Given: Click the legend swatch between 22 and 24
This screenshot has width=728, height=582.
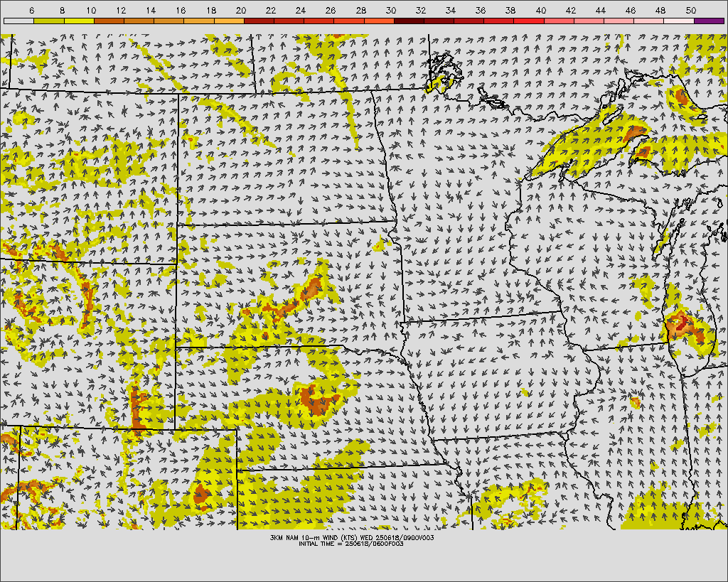Looking at the screenshot, I should pos(289,21).
